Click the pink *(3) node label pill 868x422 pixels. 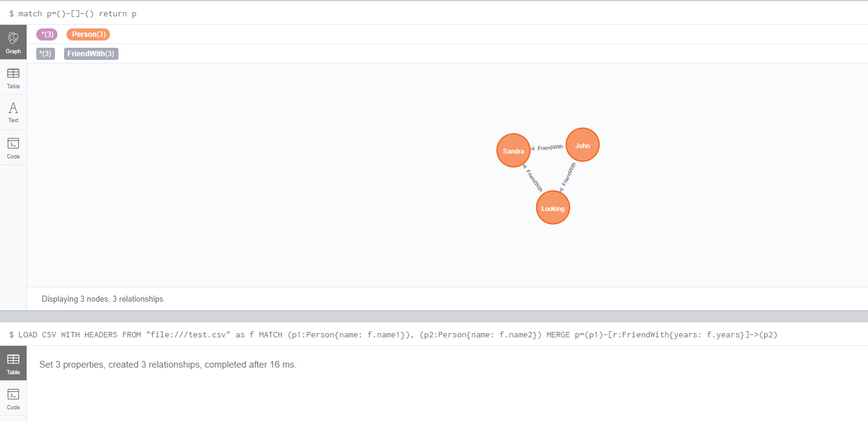pos(47,34)
